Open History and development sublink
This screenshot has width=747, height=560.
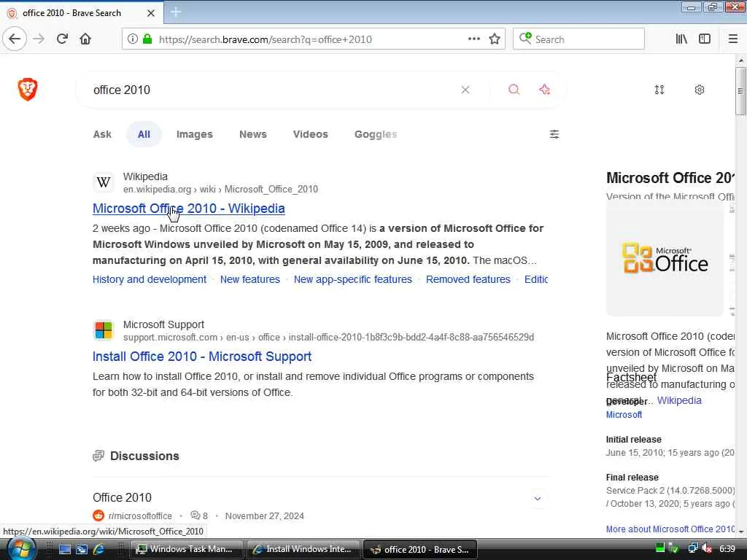(x=149, y=279)
